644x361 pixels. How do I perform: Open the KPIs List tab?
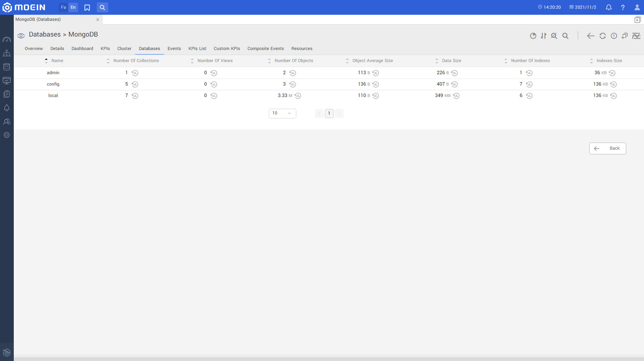[x=198, y=49]
